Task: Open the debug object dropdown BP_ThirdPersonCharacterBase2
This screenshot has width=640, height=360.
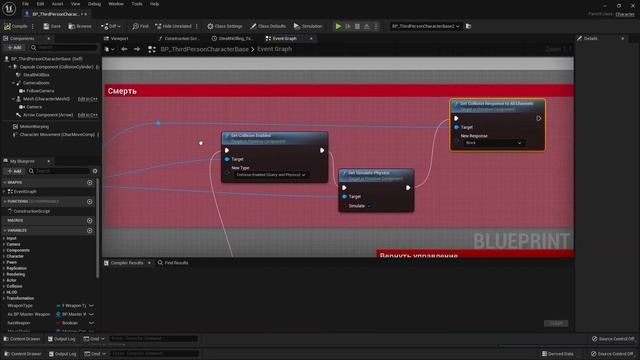Action: tap(425, 26)
